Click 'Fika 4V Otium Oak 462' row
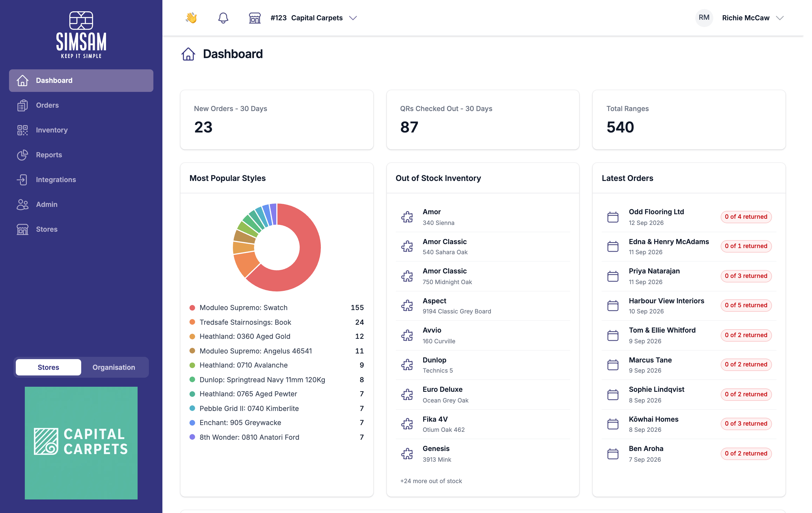The image size is (812, 513). [x=482, y=424]
